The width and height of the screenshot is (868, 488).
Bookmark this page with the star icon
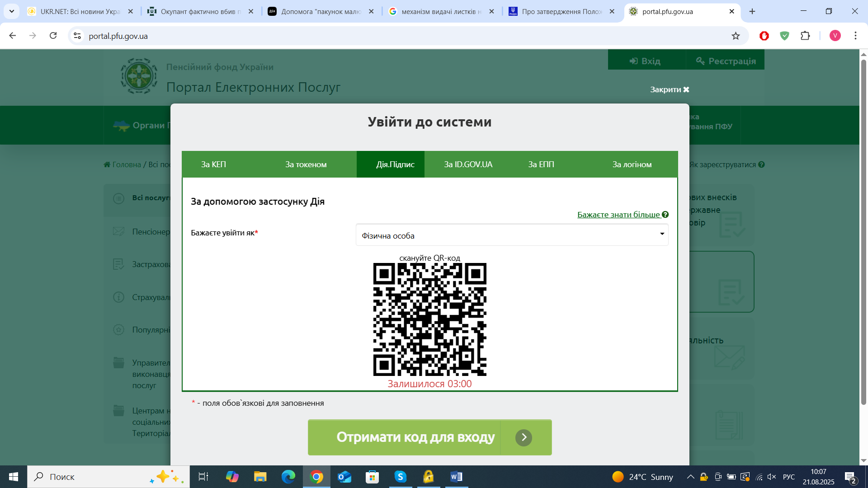736,36
